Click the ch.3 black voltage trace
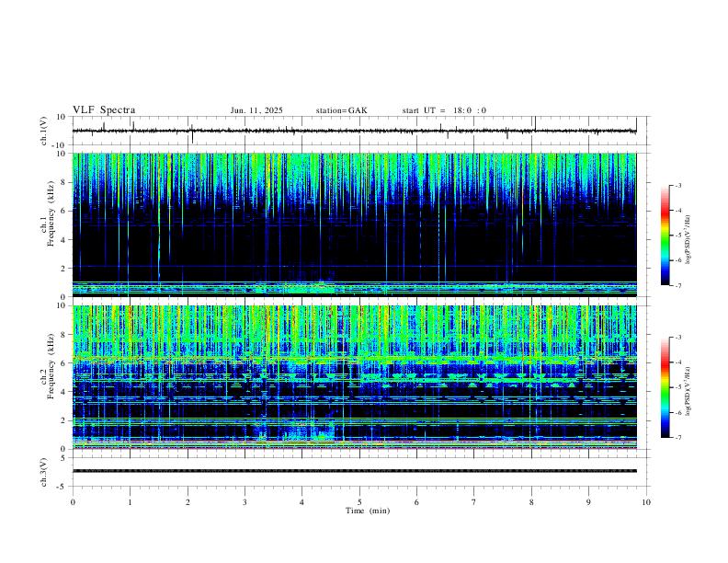 pyautogui.click(x=354, y=471)
